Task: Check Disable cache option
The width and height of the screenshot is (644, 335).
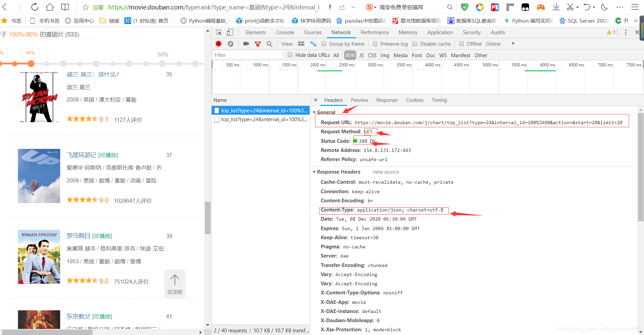Action: coord(415,44)
